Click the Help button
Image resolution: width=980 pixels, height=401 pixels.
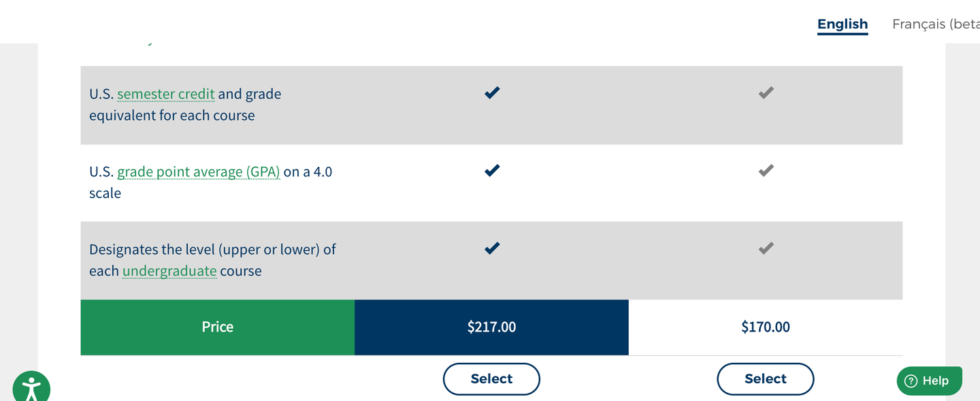tap(929, 381)
